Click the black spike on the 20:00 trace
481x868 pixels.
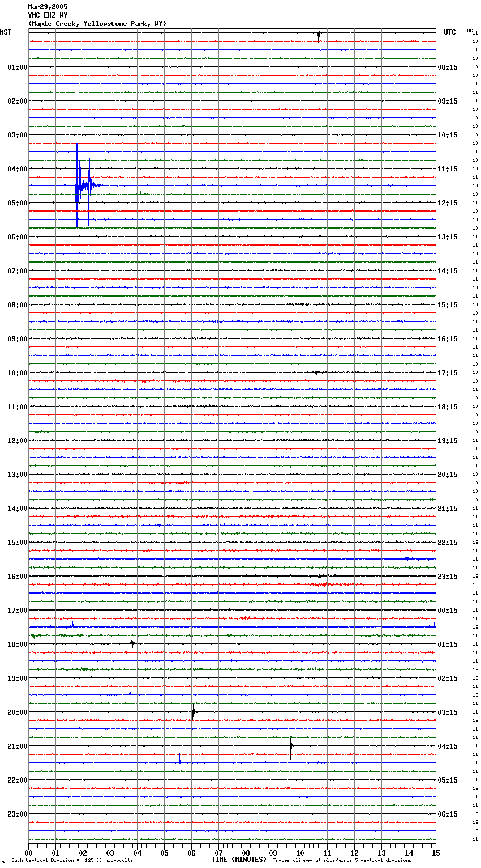tap(193, 712)
